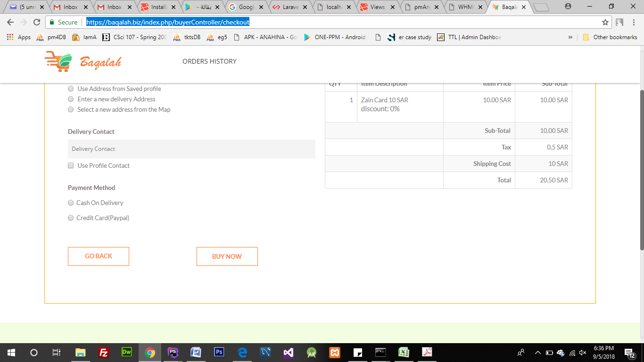Image resolution: width=644 pixels, height=362 pixels.
Task: Expand the hidden bookmarks overflow chevron
Action: pos(570,37)
